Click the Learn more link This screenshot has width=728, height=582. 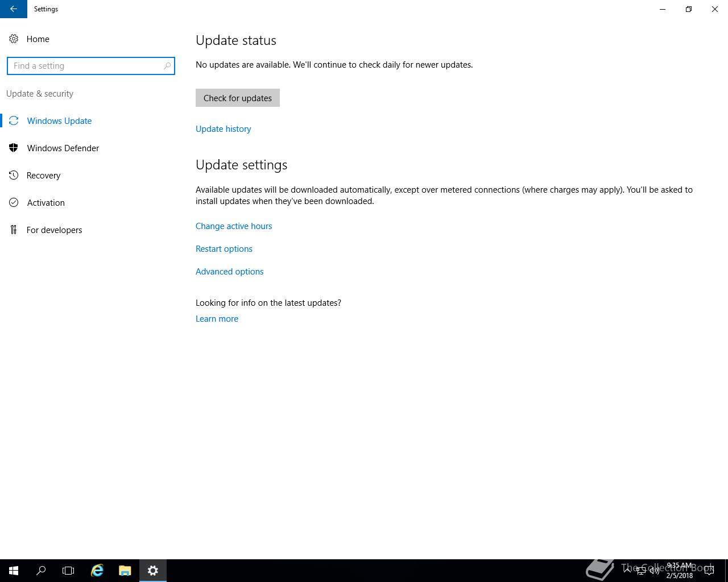pos(217,319)
